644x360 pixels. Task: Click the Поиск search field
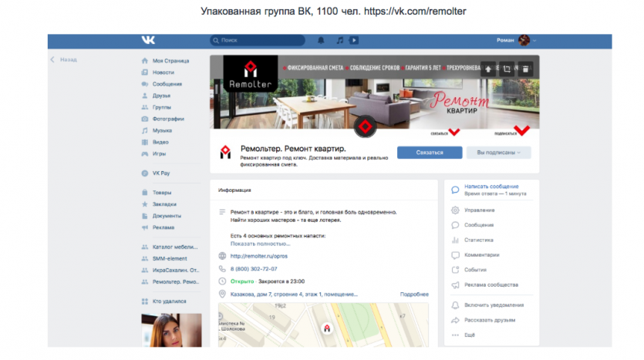click(263, 40)
